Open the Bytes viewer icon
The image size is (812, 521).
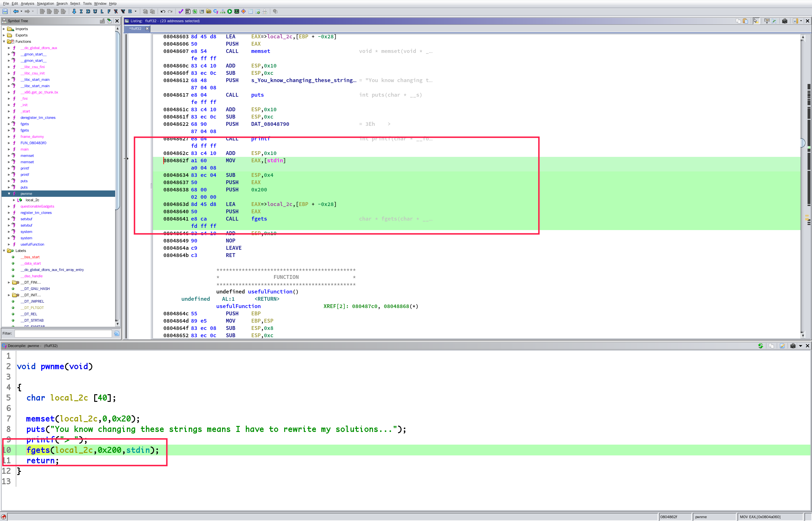click(187, 11)
